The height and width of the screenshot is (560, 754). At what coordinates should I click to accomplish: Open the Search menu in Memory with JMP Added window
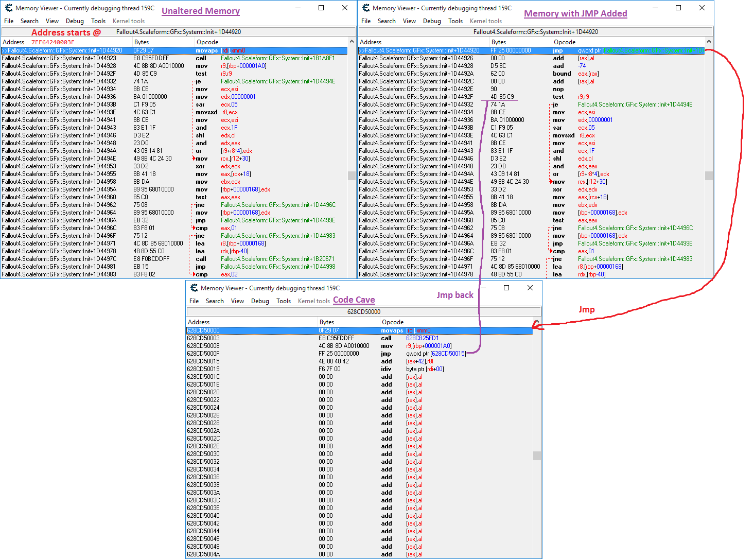[x=387, y=21]
